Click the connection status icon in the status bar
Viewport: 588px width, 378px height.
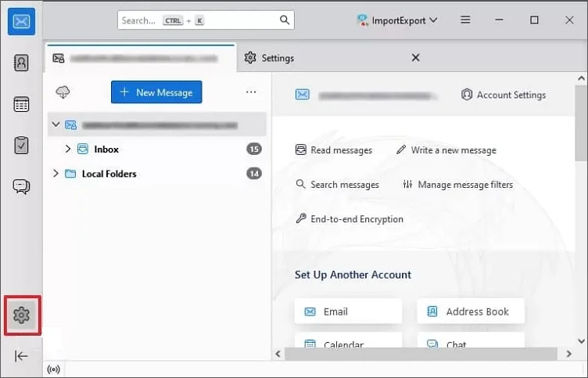[54, 369]
